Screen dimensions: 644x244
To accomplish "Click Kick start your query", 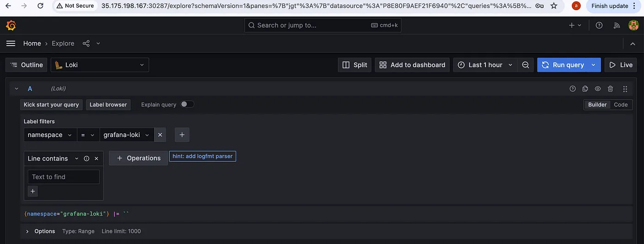I will [52, 105].
